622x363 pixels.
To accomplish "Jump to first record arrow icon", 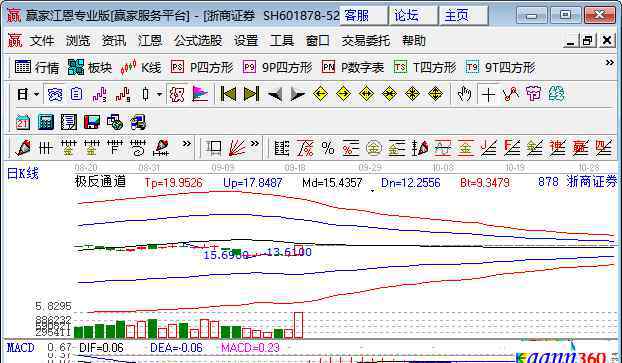I will tap(228, 94).
